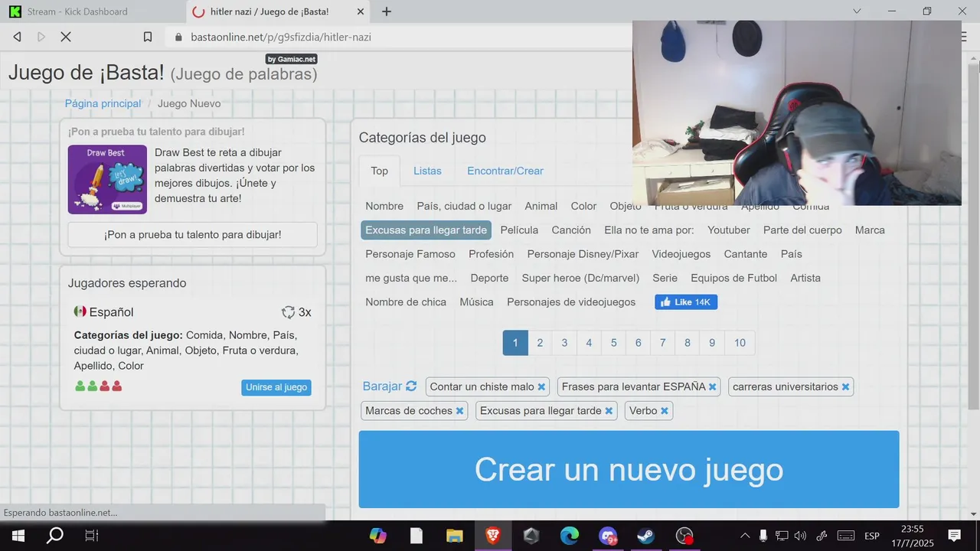The width and height of the screenshot is (980, 551).
Task: Open Task View on the taskbar
Action: [x=91, y=536]
